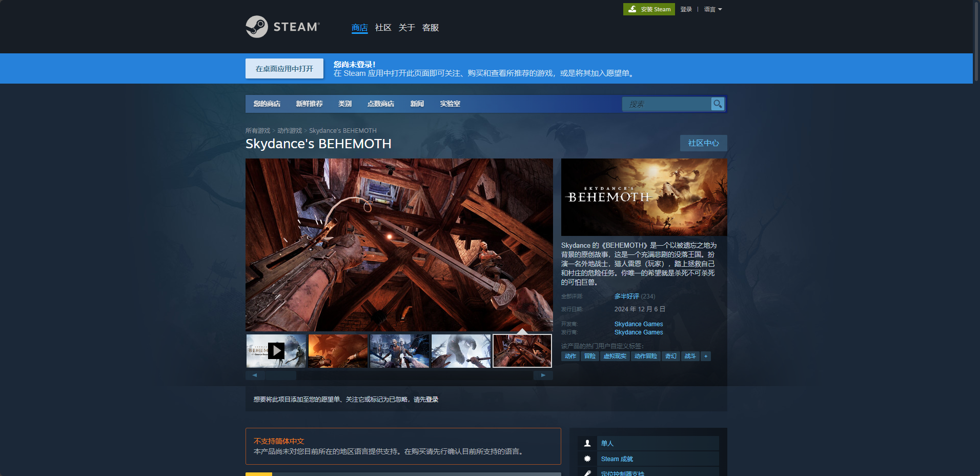Click 登录 login link at top
The height and width of the screenshot is (476, 980).
click(686, 9)
